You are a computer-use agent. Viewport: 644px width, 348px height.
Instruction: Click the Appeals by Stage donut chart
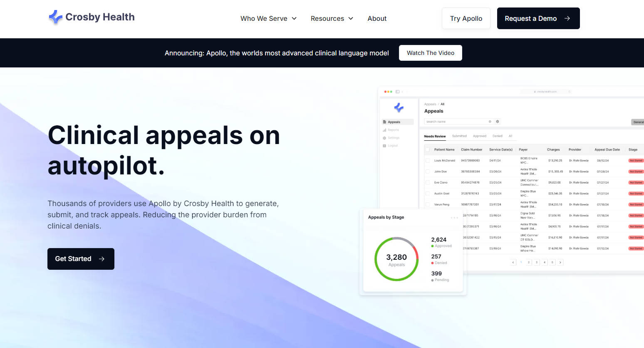[x=396, y=259]
